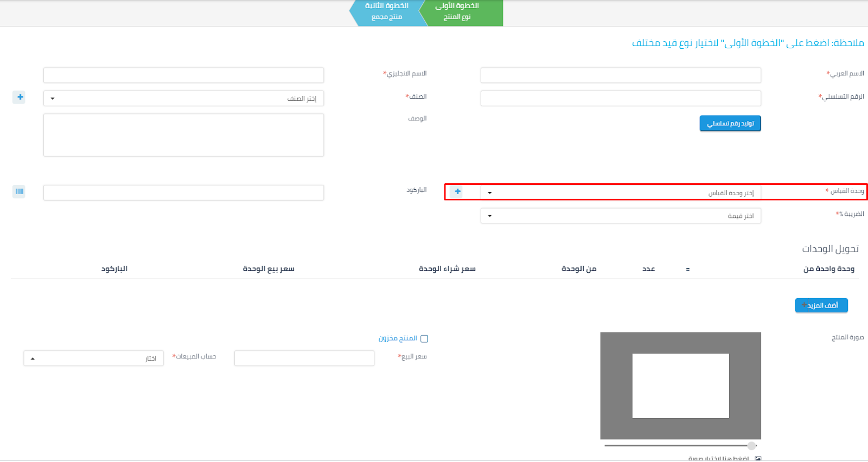
Task: Click the product image zoom slider handle
Action: point(751,446)
